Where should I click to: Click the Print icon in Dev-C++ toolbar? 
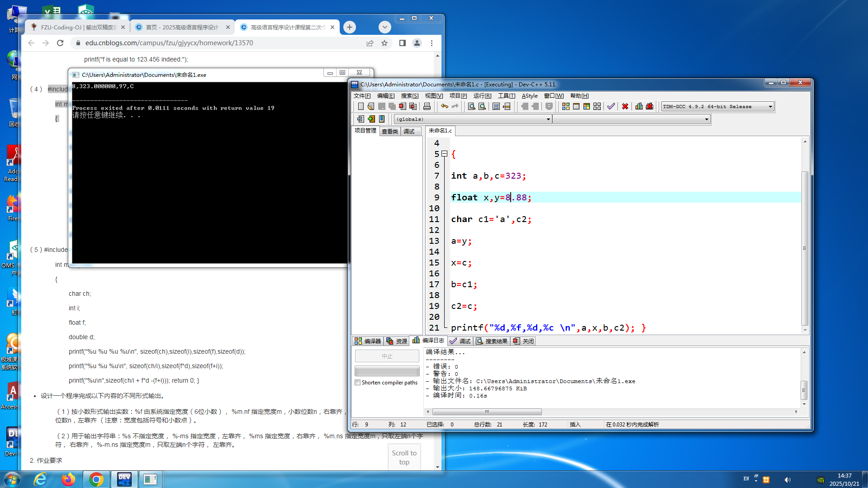coord(427,106)
